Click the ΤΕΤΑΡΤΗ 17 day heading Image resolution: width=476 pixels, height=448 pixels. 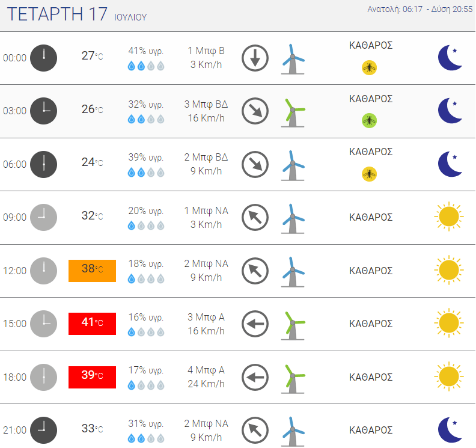(57, 14)
